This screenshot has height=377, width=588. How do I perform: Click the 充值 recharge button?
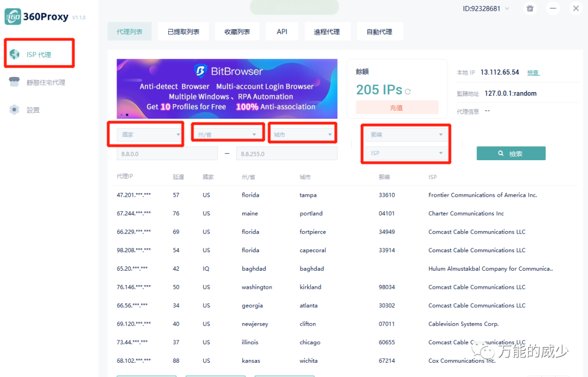click(x=397, y=107)
